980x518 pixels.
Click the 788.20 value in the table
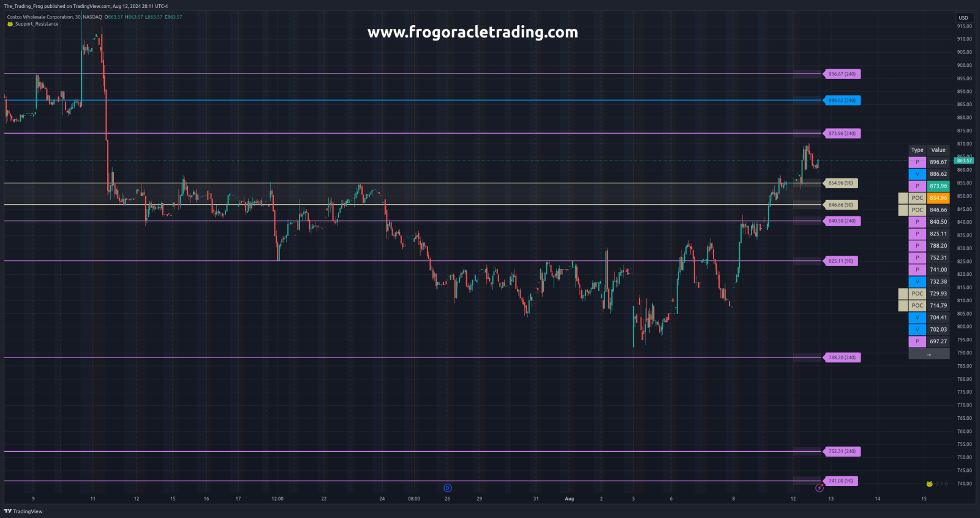click(x=938, y=246)
